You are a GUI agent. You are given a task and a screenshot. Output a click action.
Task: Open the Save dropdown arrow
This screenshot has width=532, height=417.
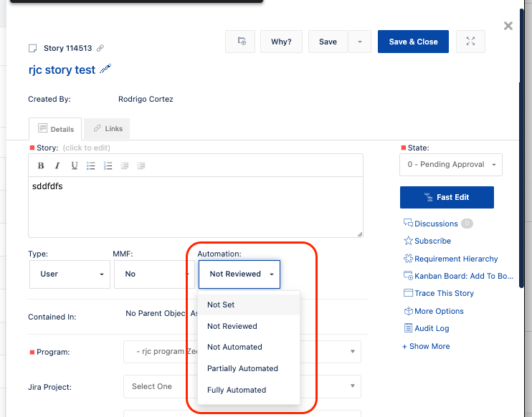coord(360,42)
